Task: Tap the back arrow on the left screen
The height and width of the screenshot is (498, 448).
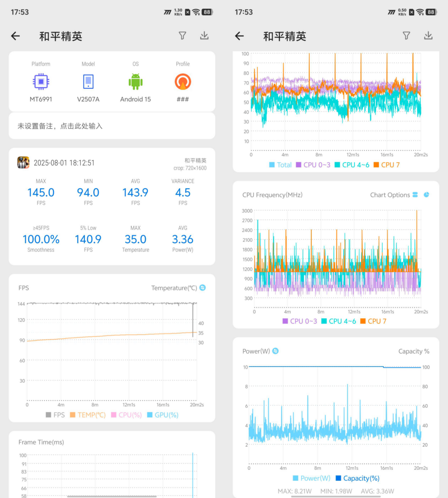Action: tap(15, 36)
